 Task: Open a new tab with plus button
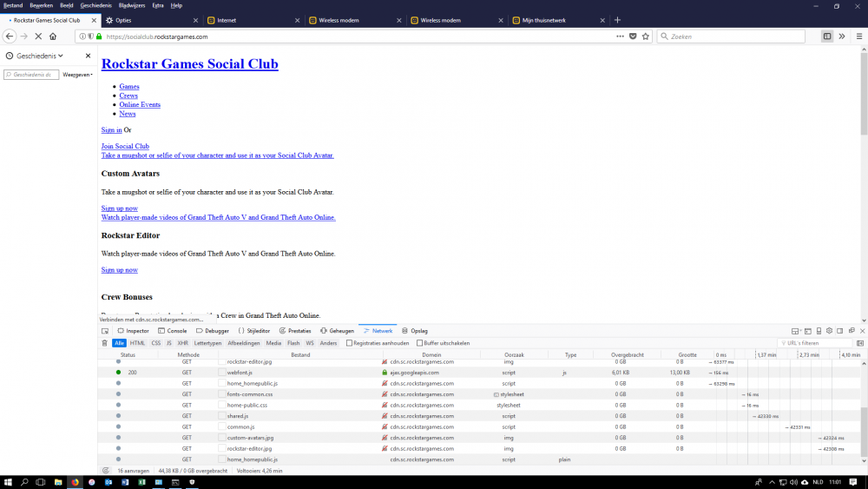pyautogui.click(x=617, y=20)
